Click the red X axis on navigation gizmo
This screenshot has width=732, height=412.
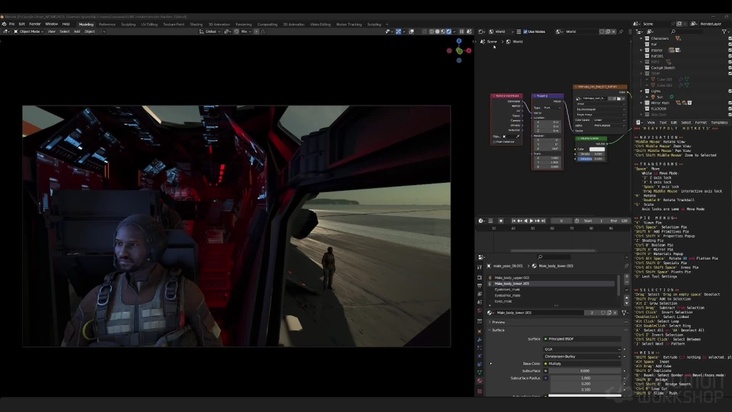[469, 50]
